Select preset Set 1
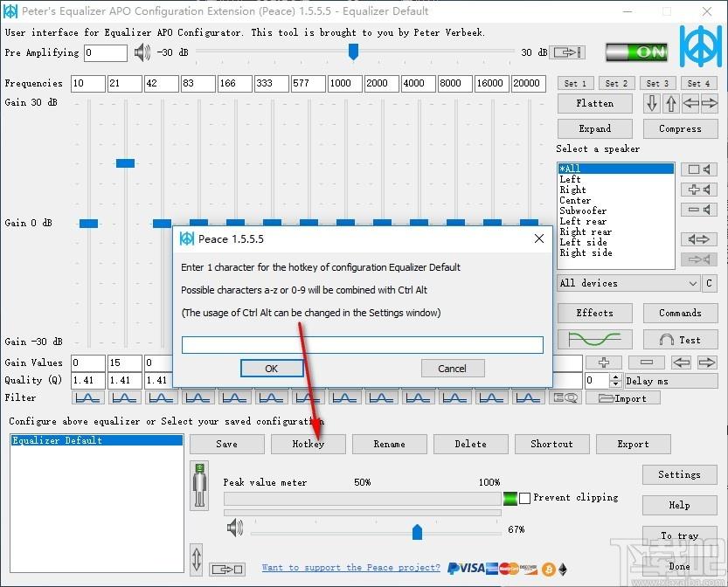This screenshot has height=587, width=728. [575, 84]
